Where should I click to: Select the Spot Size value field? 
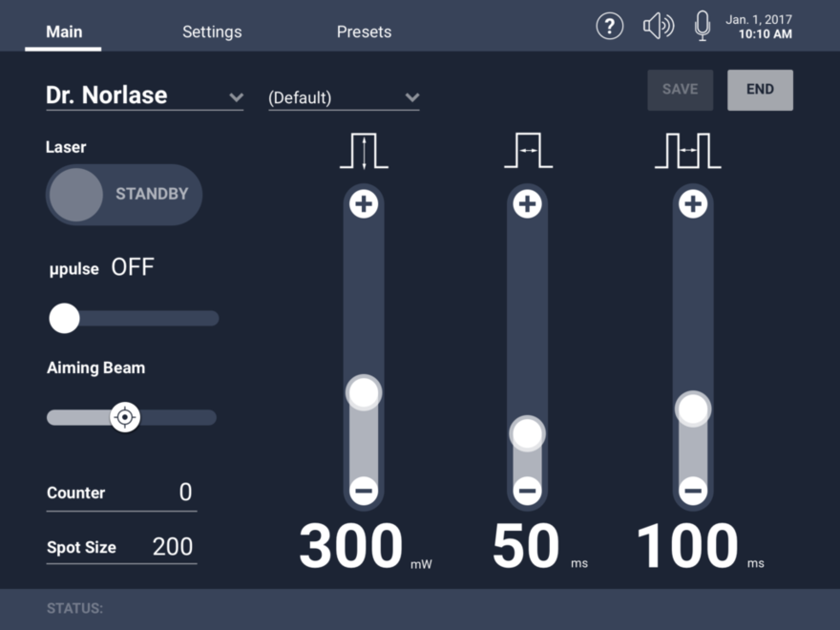click(x=173, y=547)
